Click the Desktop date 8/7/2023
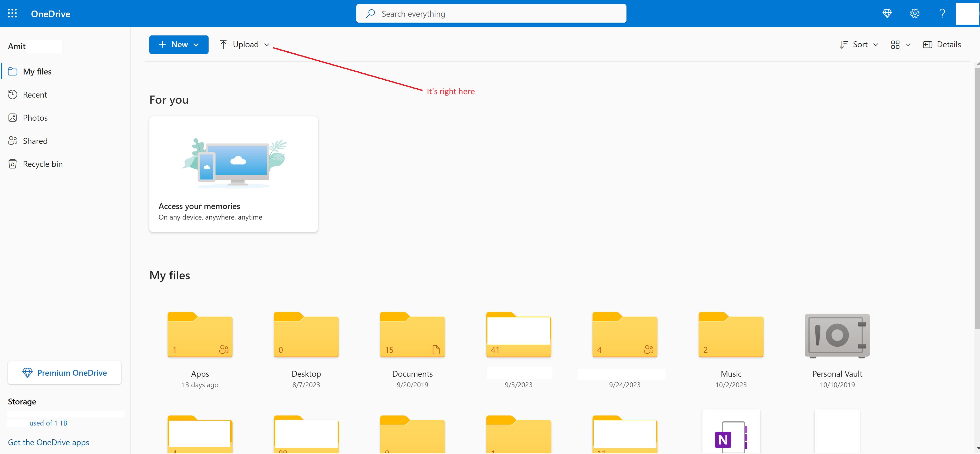The width and height of the screenshot is (980, 454). tap(306, 385)
